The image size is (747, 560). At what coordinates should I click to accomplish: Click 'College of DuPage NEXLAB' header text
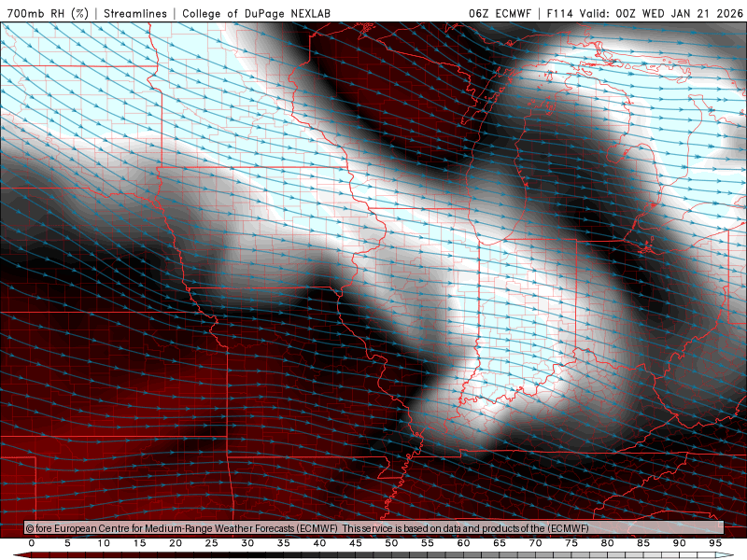pyautogui.click(x=256, y=13)
